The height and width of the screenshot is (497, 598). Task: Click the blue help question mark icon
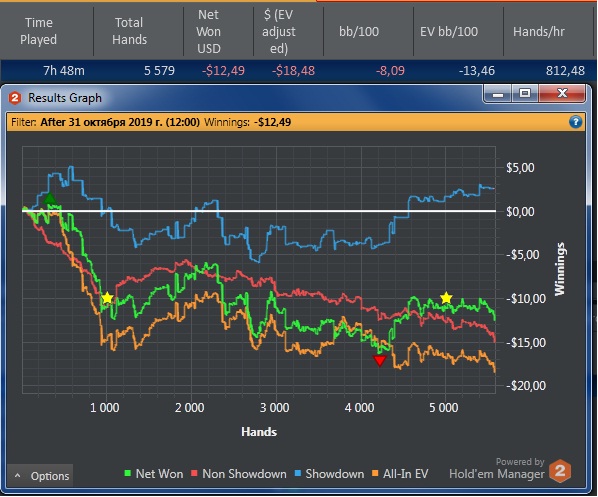575,122
